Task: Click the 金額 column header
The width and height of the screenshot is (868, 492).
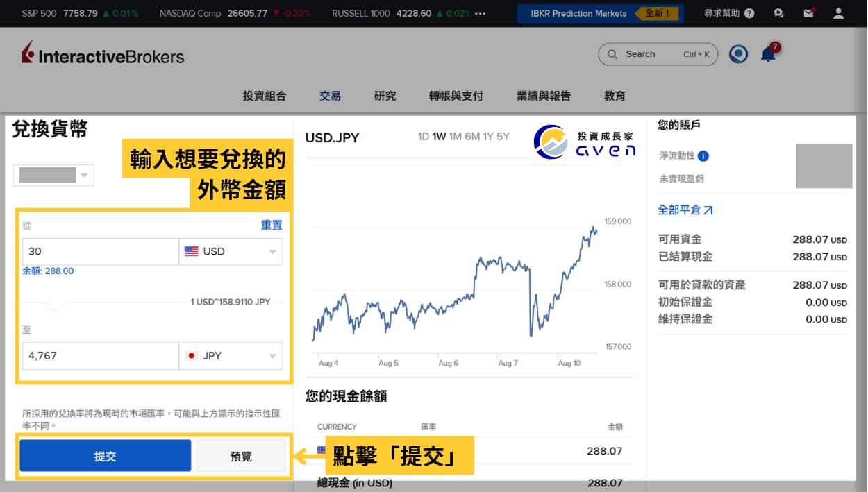Action: (x=615, y=427)
